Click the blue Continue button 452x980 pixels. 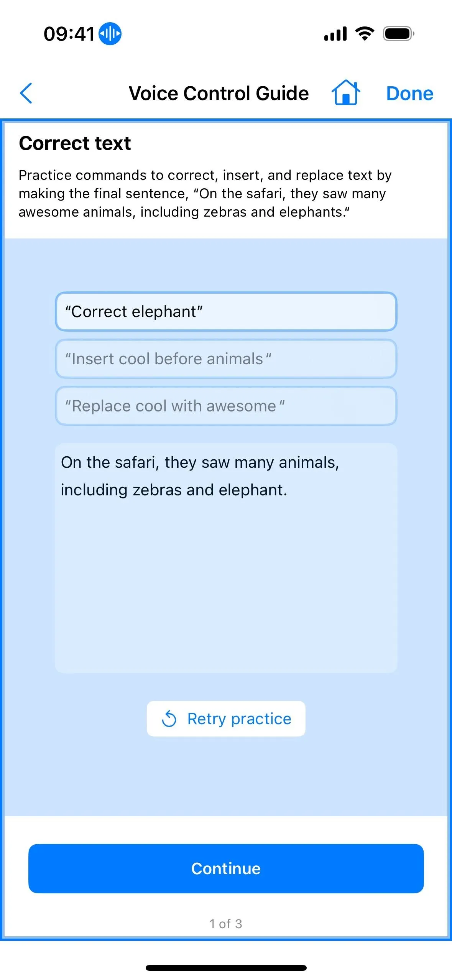(x=226, y=868)
